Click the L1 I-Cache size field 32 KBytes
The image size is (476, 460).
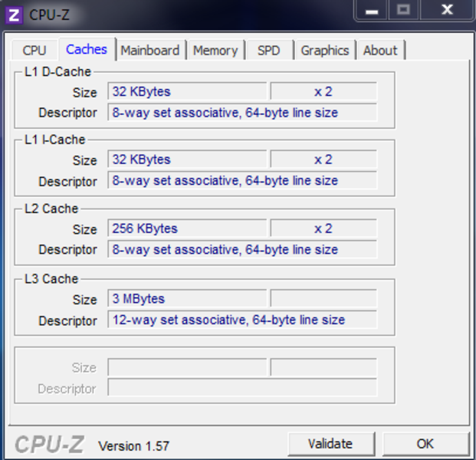tap(187, 159)
